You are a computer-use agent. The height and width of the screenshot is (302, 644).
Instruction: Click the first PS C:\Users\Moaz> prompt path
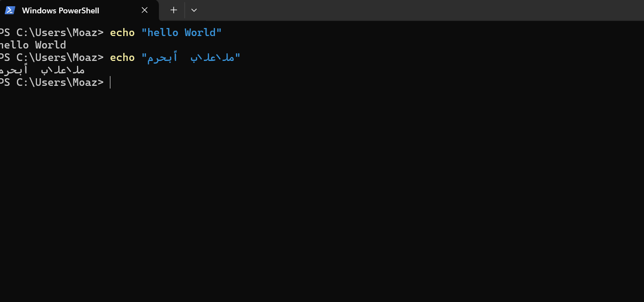point(52,32)
